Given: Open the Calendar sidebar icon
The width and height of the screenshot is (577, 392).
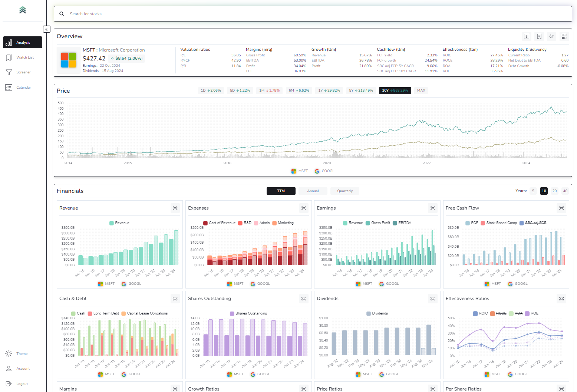Looking at the screenshot, I should tap(9, 88).
